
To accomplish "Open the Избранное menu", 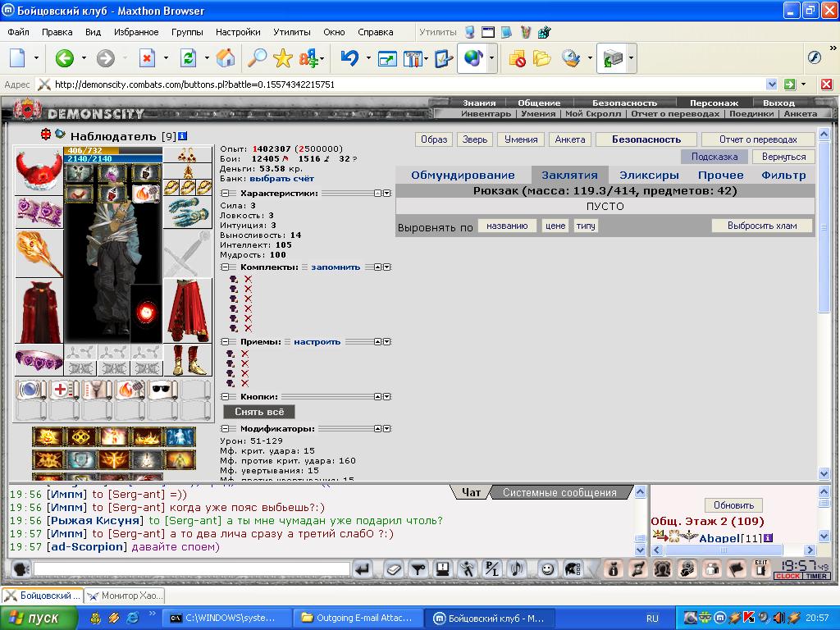I will tap(136, 32).
